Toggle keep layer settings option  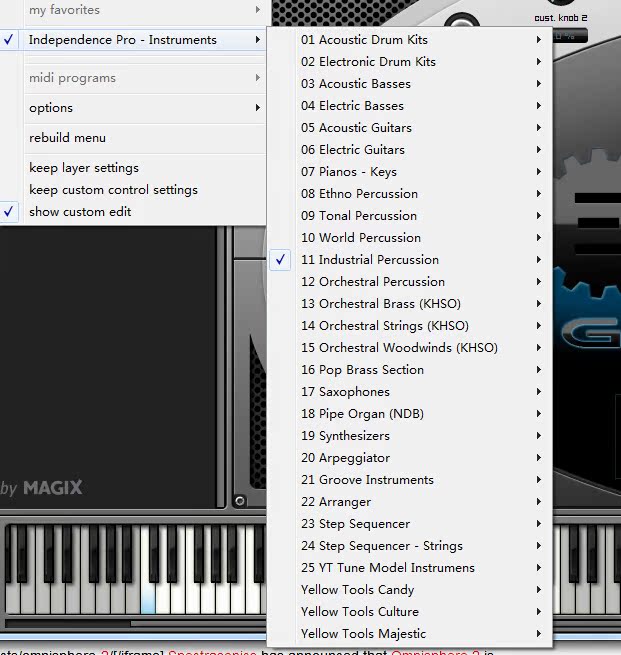133,168
